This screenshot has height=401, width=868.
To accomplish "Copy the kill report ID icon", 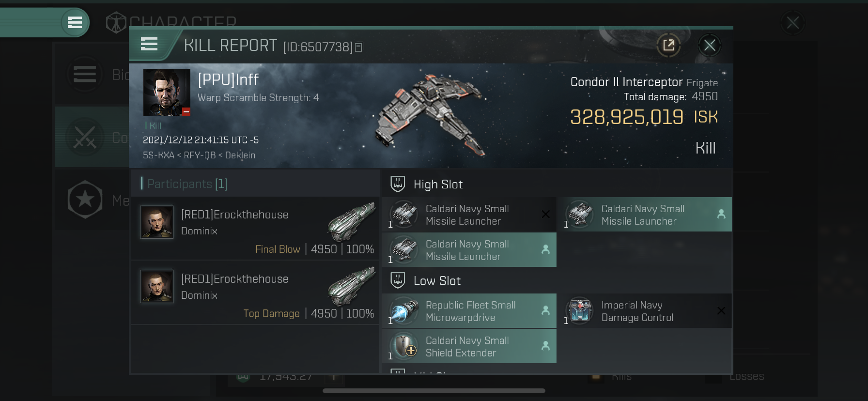I will (x=359, y=47).
